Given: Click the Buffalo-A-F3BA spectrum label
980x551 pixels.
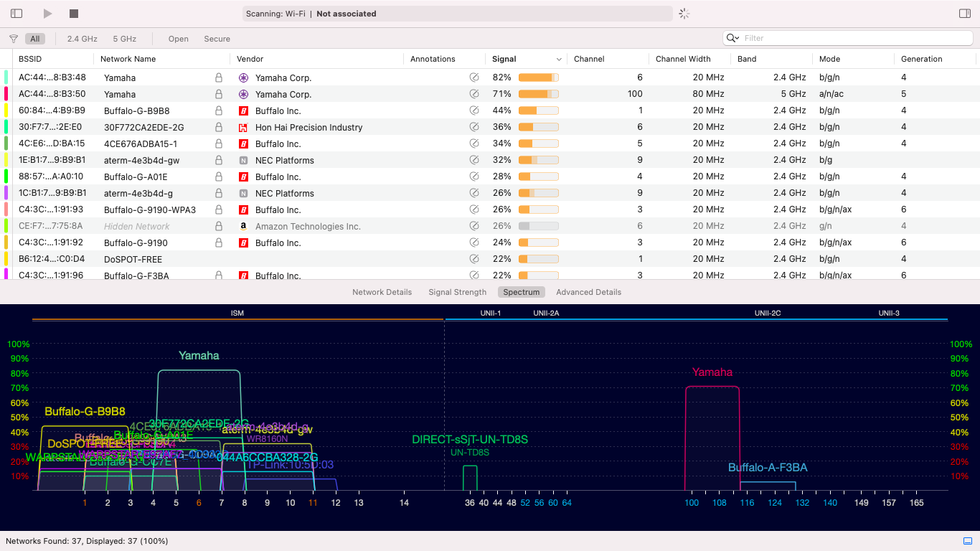Looking at the screenshot, I should [x=768, y=468].
